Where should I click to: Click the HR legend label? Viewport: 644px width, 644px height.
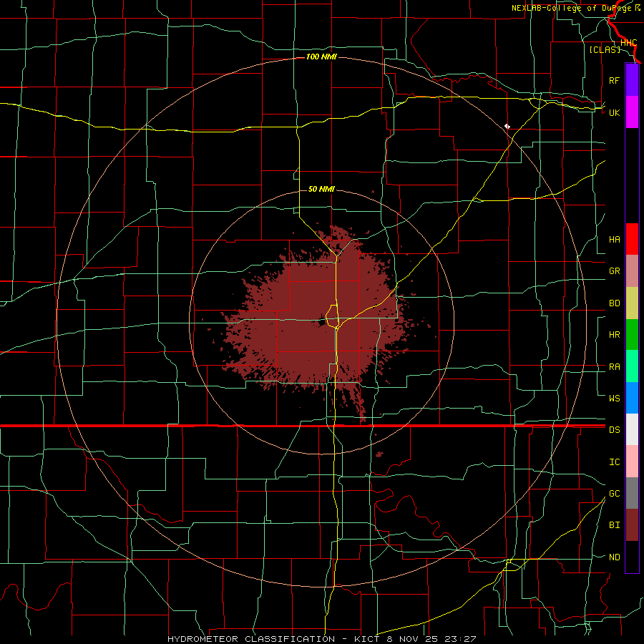click(x=614, y=334)
